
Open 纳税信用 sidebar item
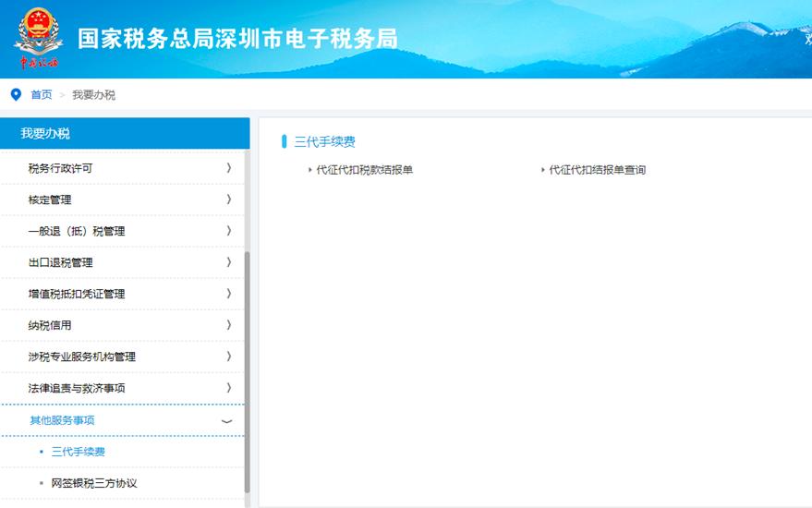[50, 325]
